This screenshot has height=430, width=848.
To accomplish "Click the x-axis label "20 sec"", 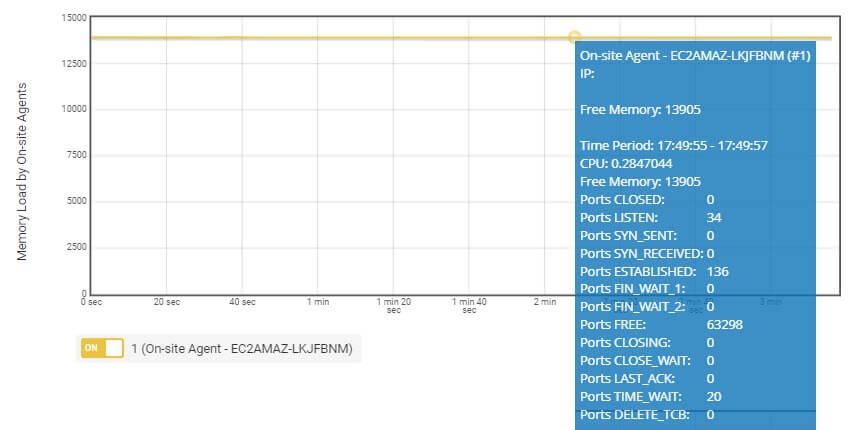I will coord(167,302).
